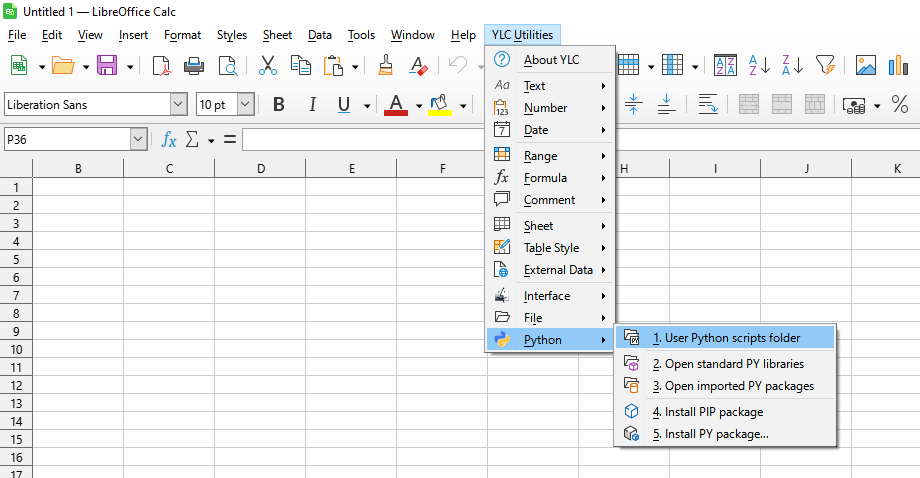Toggle Wrap Text button
Viewport: 920px width, 478px height.
pyautogui.click(x=707, y=105)
